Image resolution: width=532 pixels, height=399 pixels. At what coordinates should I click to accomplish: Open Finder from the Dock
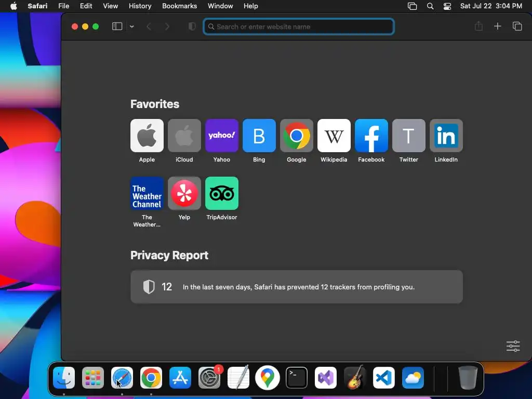pyautogui.click(x=64, y=378)
